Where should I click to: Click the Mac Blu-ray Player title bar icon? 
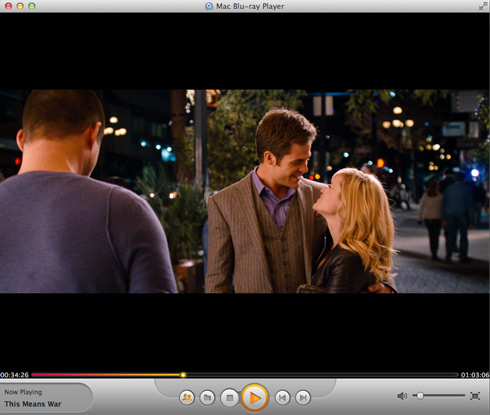[209, 6]
